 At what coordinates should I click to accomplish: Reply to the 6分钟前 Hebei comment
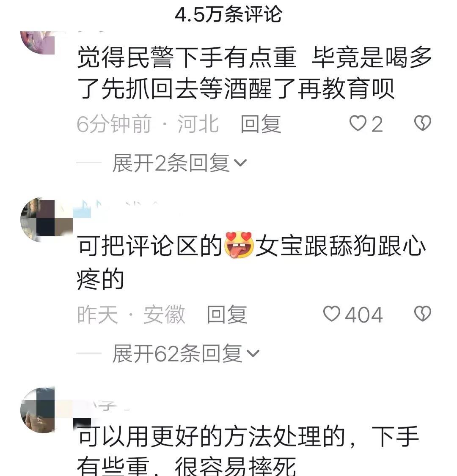pos(261,123)
